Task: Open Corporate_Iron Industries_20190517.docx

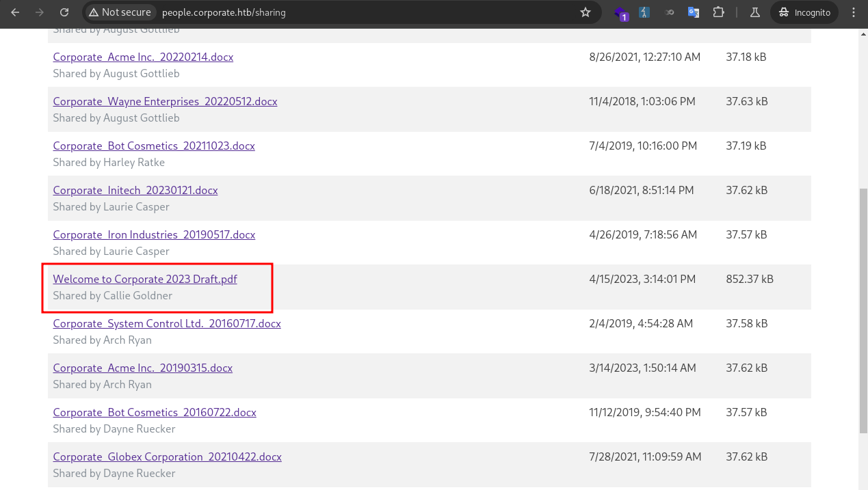Action: (154, 234)
